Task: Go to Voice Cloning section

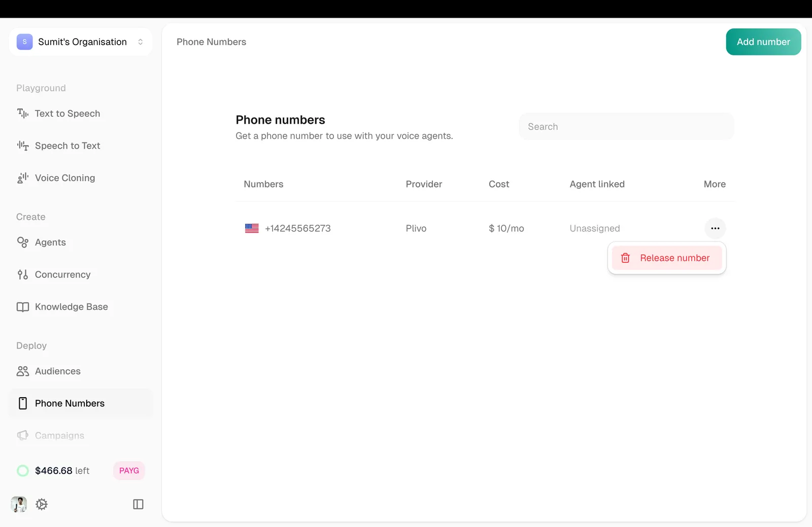Action: 65,178
